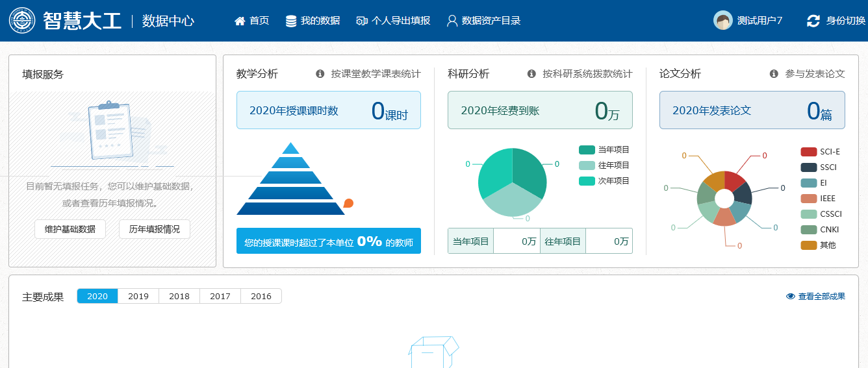Click the refresh icon for 身份切换
The width and height of the screenshot is (868, 368).
(813, 21)
